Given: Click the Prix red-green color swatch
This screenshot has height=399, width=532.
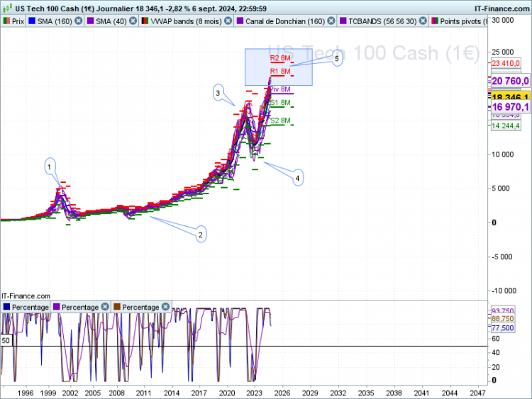Looking at the screenshot, I should click(6, 21).
